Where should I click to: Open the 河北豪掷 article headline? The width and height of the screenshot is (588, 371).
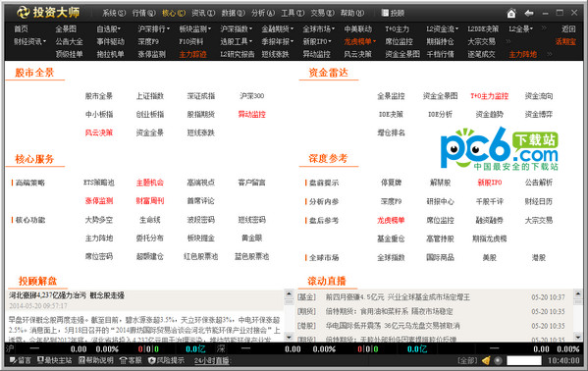pos(67,295)
